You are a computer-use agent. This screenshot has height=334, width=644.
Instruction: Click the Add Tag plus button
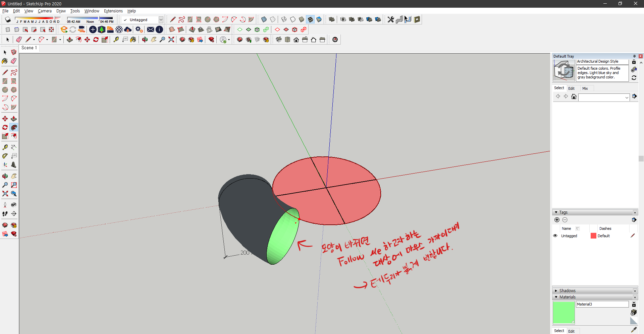pos(557,220)
